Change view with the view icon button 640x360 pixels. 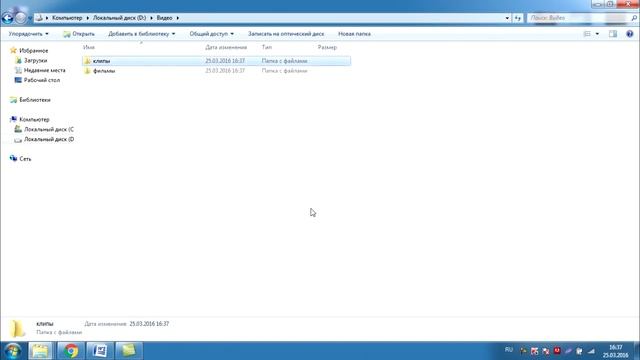[587, 34]
